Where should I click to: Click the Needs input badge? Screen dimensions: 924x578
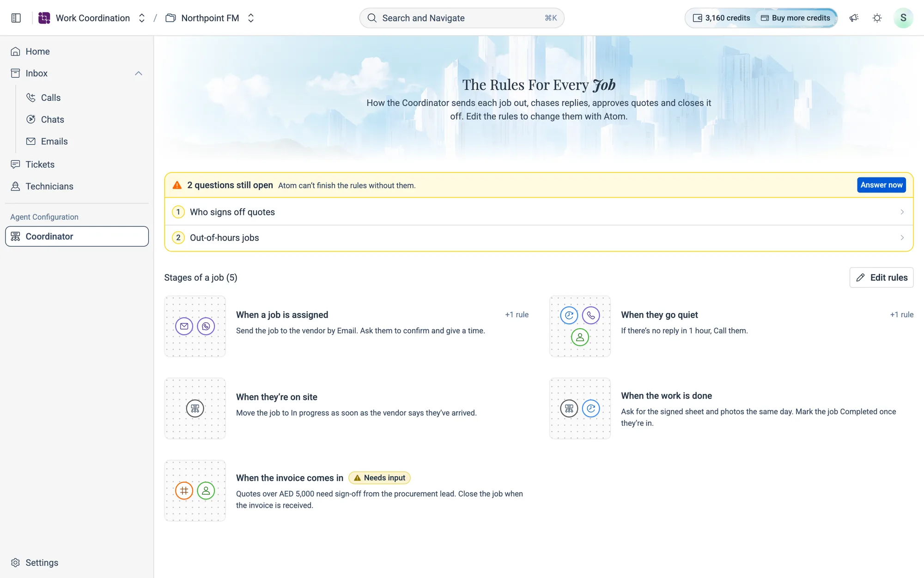click(379, 478)
